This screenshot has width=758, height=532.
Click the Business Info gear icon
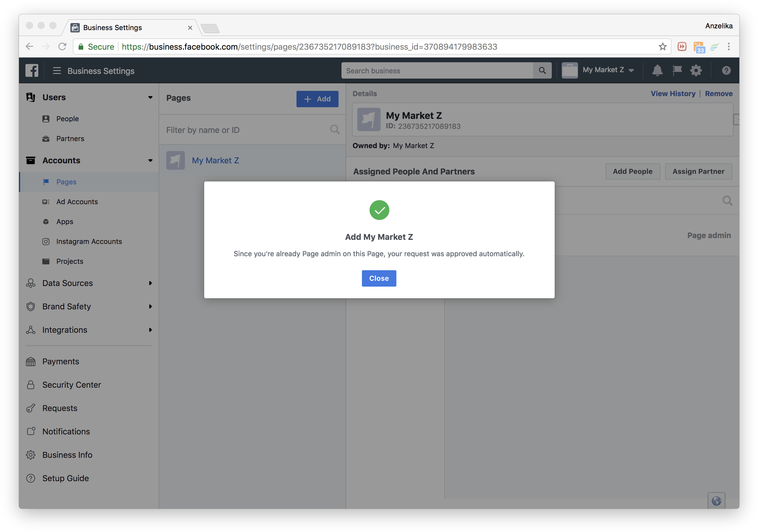click(x=31, y=455)
